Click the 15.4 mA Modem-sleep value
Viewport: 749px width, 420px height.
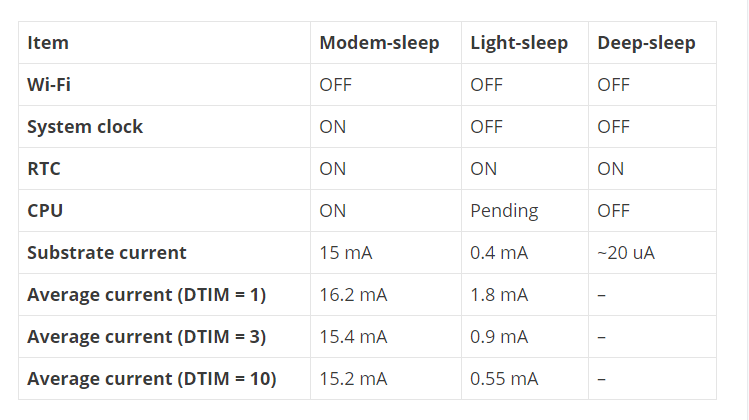tap(353, 337)
